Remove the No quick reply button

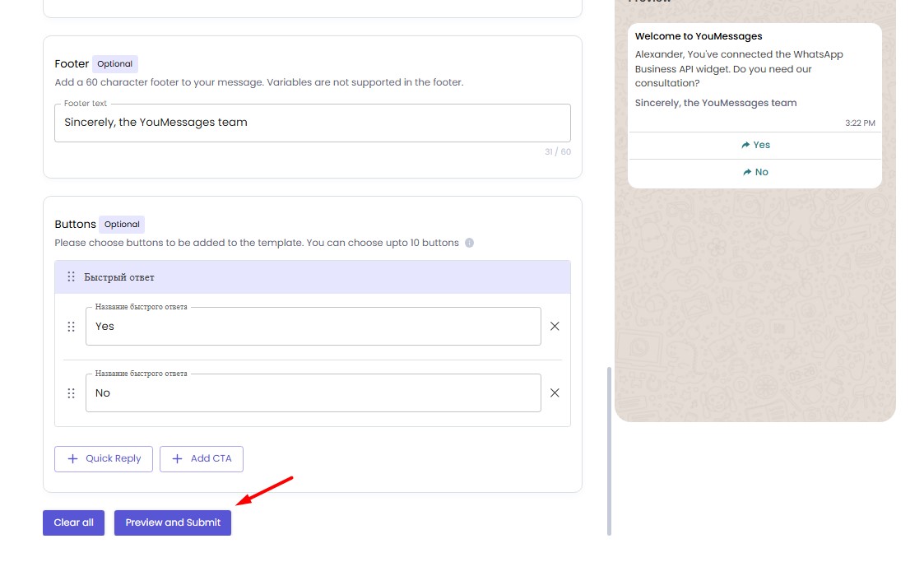tap(555, 393)
